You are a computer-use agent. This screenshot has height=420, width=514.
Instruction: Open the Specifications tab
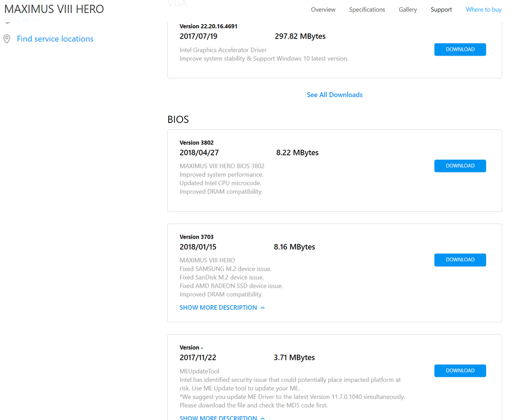click(367, 9)
